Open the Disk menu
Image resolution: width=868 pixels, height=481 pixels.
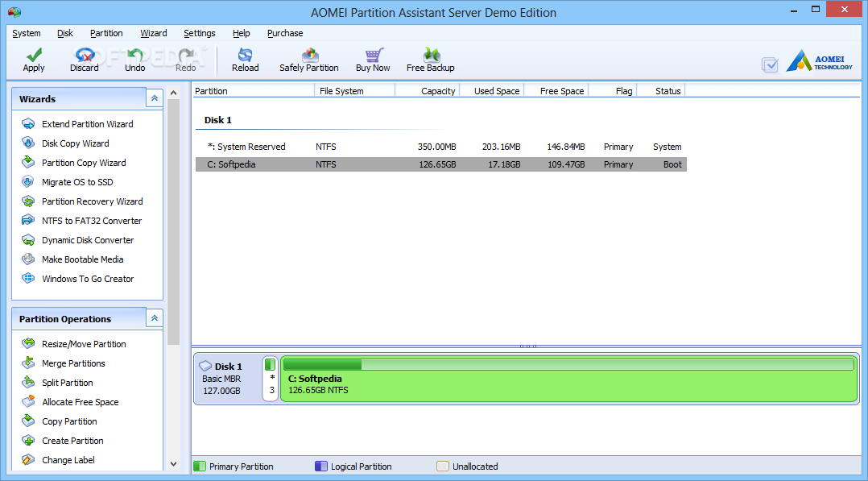64,33
